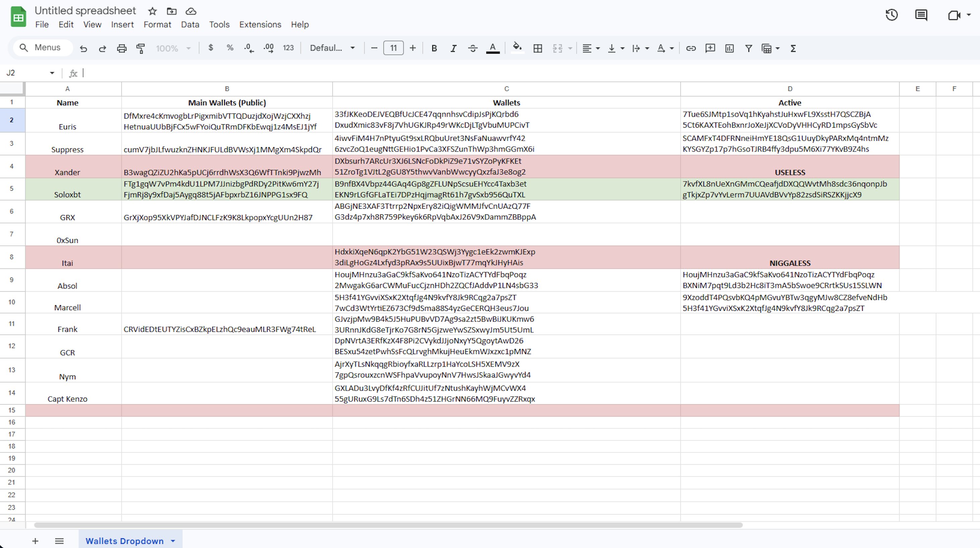Screen dimensions: 980x548
Task: Select the paint format tool
Action: tap(141, 48)
